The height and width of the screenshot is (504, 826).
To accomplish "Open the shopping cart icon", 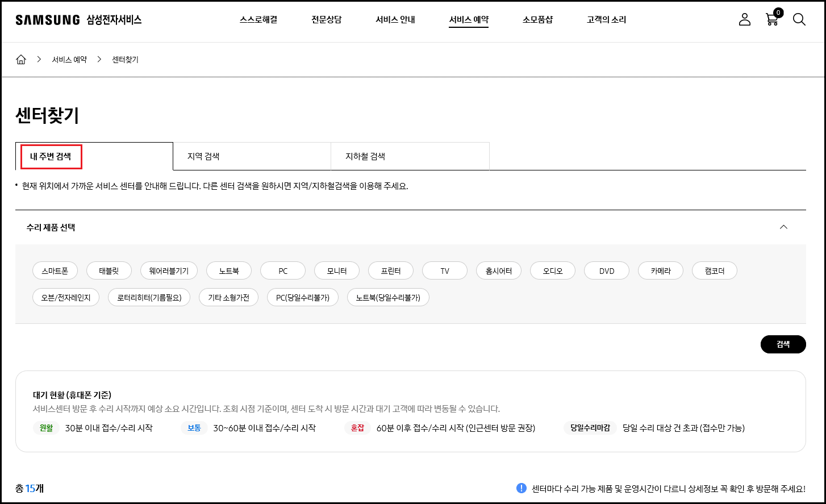I will click(773, 18).
